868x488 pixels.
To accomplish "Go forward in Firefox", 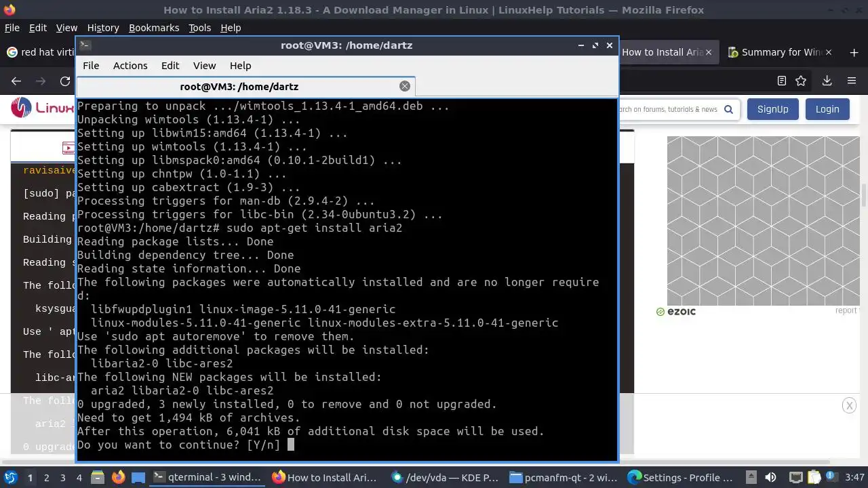I will pos(41,81).
